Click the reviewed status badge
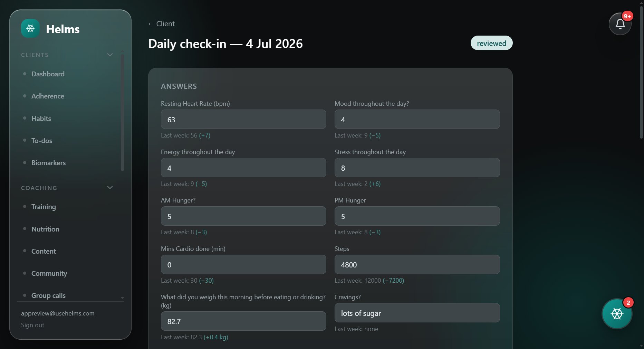Viewport: 644px width, 349px height. (491, 43)
